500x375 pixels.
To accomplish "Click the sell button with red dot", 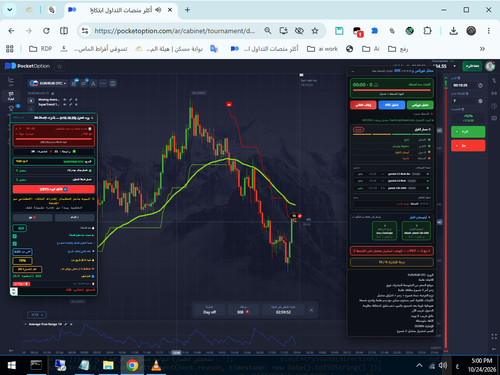I will coord(32,217).
